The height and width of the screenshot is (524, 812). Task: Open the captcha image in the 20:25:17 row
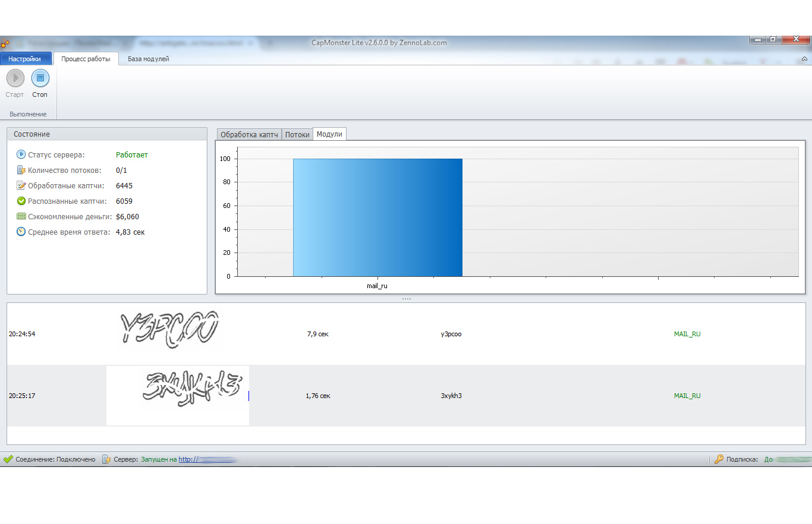[x=178, y=396]
